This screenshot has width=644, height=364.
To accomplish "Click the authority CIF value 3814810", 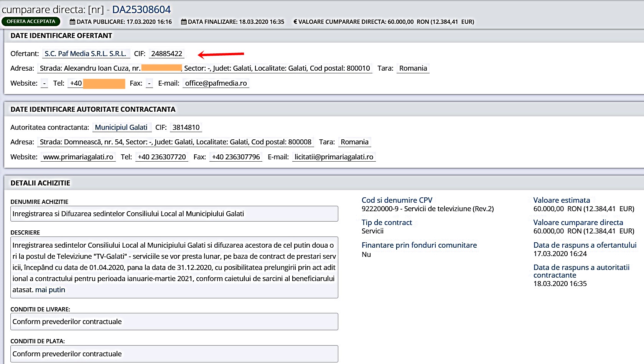I will pos(186,127).
